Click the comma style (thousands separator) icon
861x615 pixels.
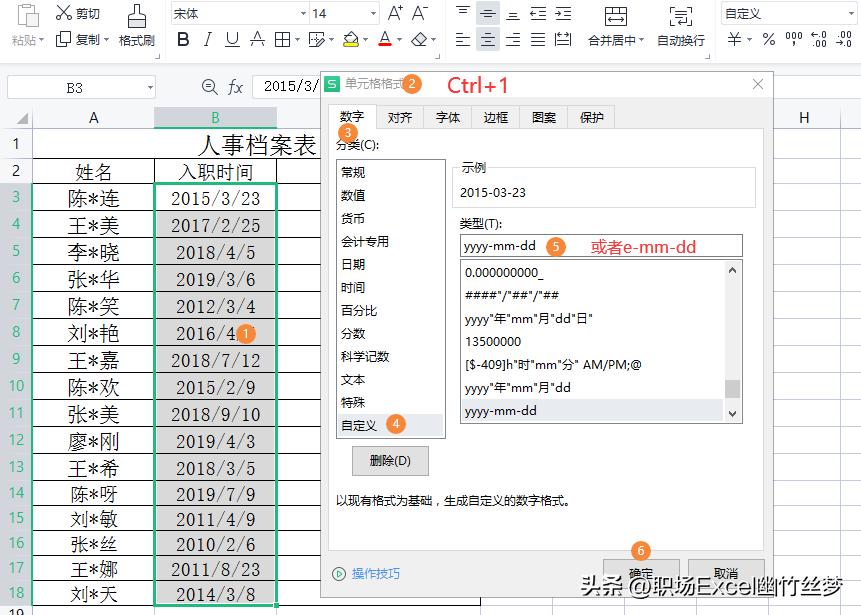tap(794, 41)
